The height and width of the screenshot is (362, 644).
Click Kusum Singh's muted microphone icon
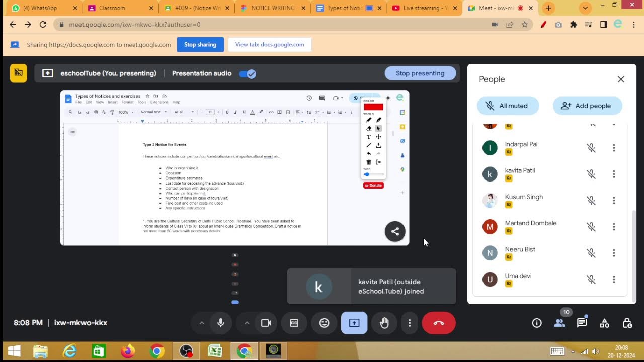point(591,201)
